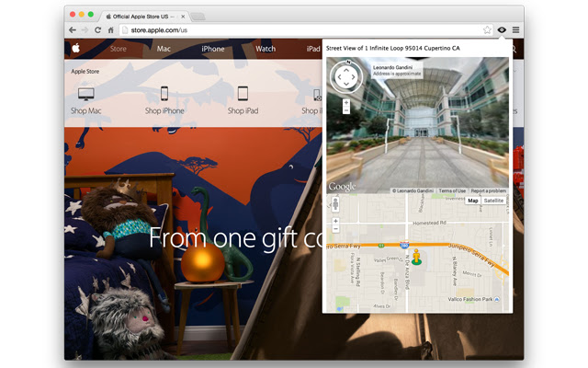This screenshot has height=368, width=588.
Task: Click the Shop Mac icon
Action: pyautogui.click(x=86, y=94)
